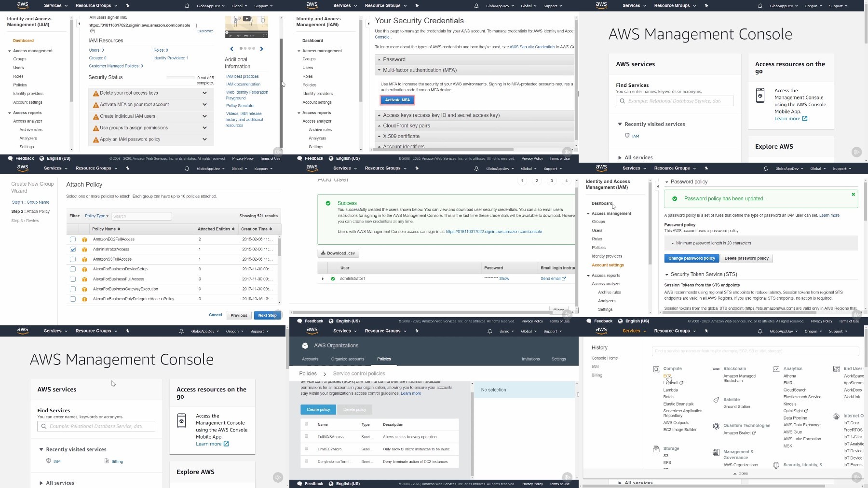
Task: Tick the AlexaForBusinessFullAccess checkbox
Action: click(73, 279)
